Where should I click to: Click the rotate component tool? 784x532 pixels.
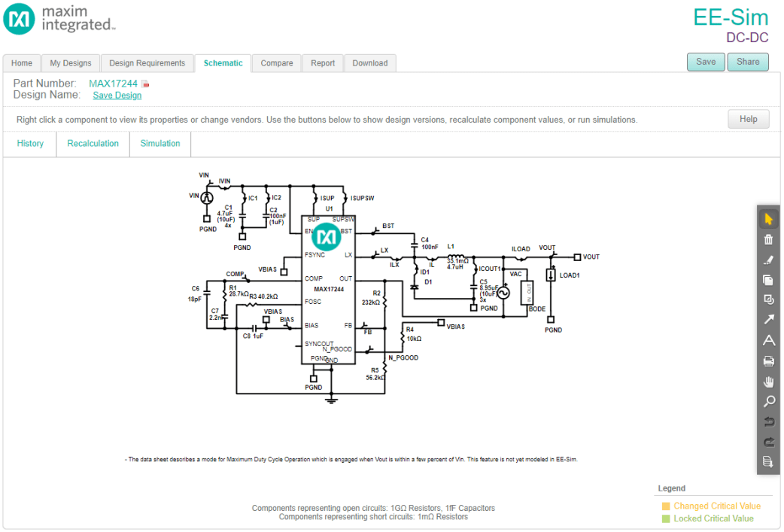[768, 299]
